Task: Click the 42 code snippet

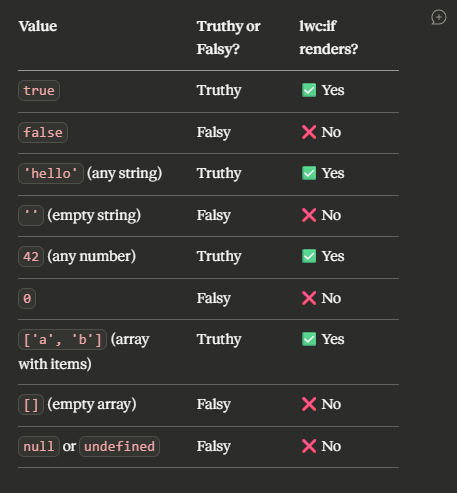Action: click(31, 256)
